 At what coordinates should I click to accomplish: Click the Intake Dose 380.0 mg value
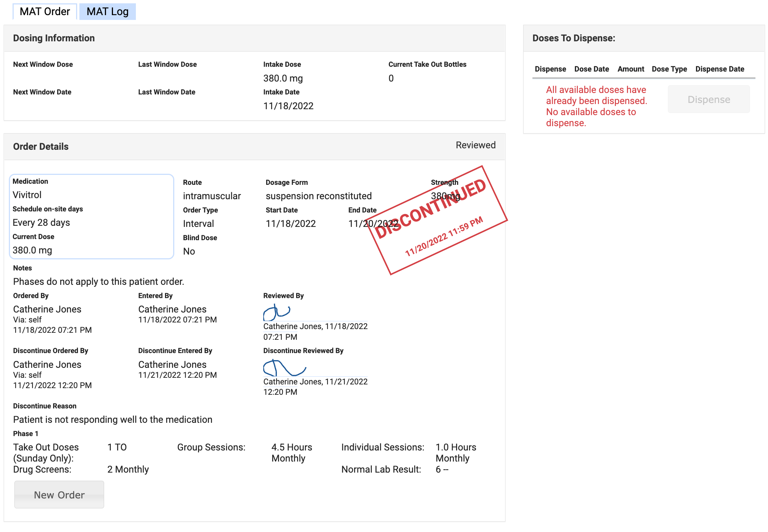coord(283,78)
